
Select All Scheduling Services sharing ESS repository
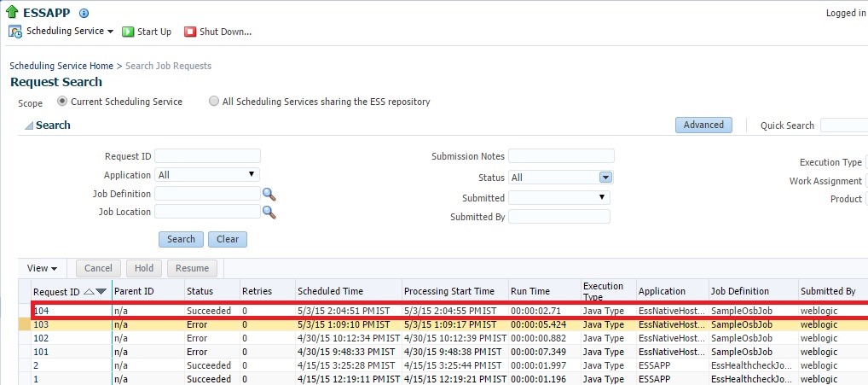[214, 102]
